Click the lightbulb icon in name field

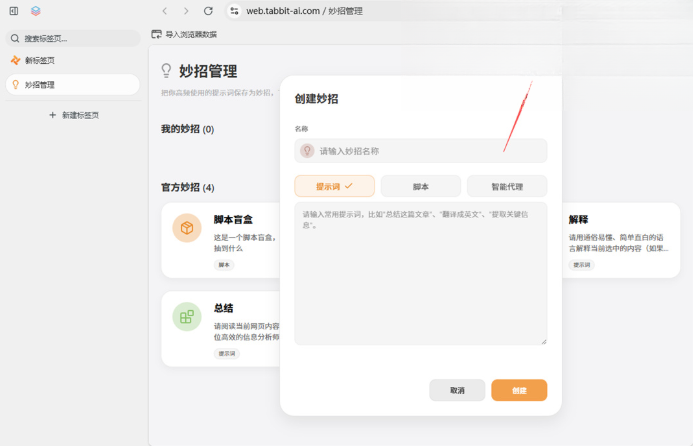click(307, 151)
